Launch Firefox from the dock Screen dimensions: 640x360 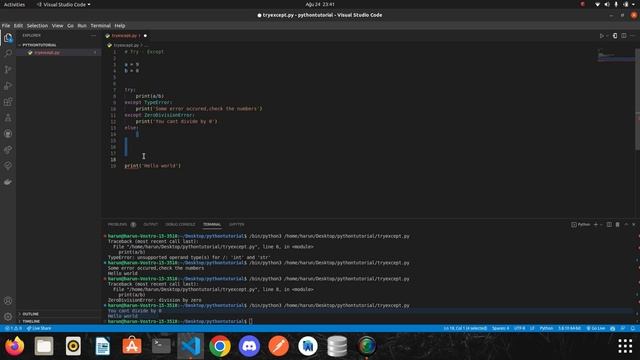point(15,346)
